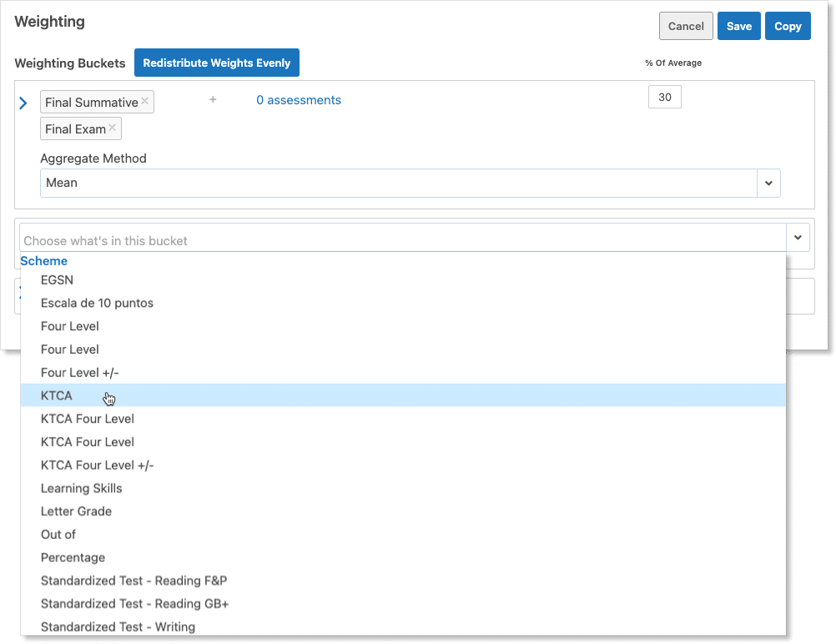Viewport: 836px width, 644px height.
Task: Focus the Choose what's in this bucket field
Action: pos(400,240)
